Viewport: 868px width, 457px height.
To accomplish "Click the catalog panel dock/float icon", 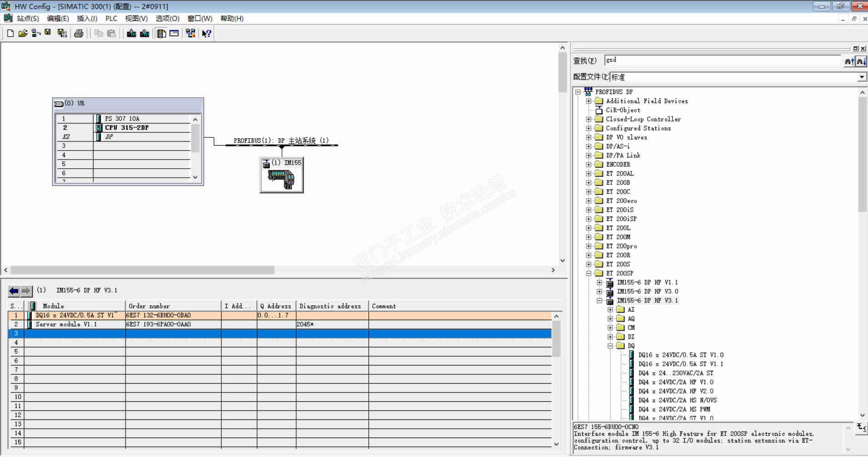I will coord(855,49).
